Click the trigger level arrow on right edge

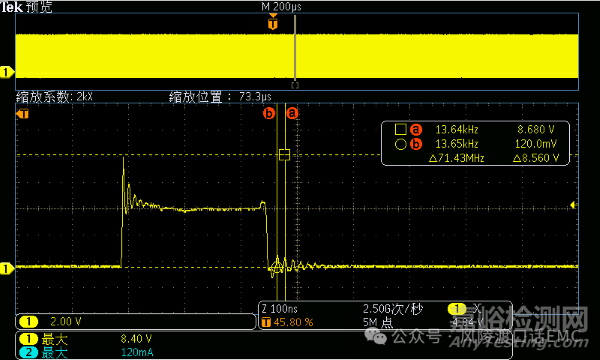click(573, 205)
